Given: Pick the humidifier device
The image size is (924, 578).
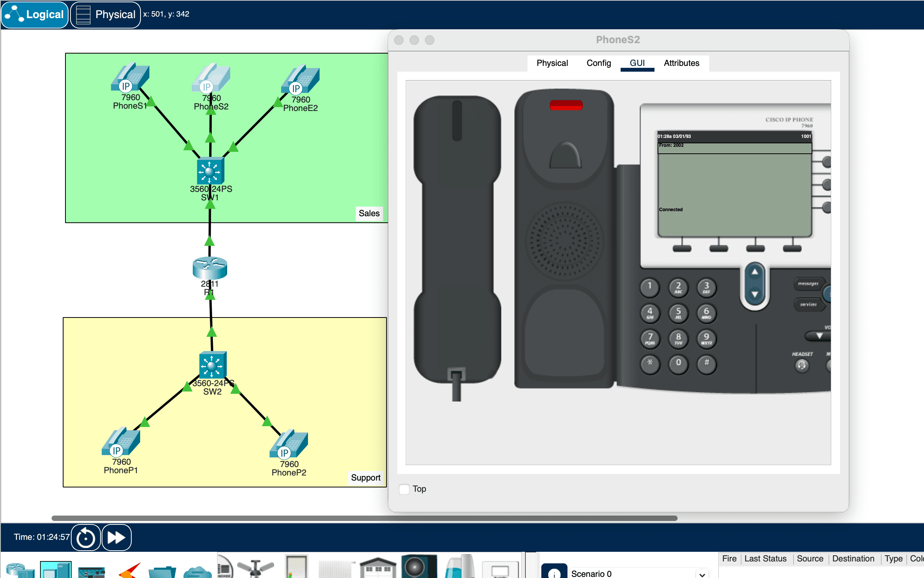Looking at the screenshot, I should (x=460, y=566).
